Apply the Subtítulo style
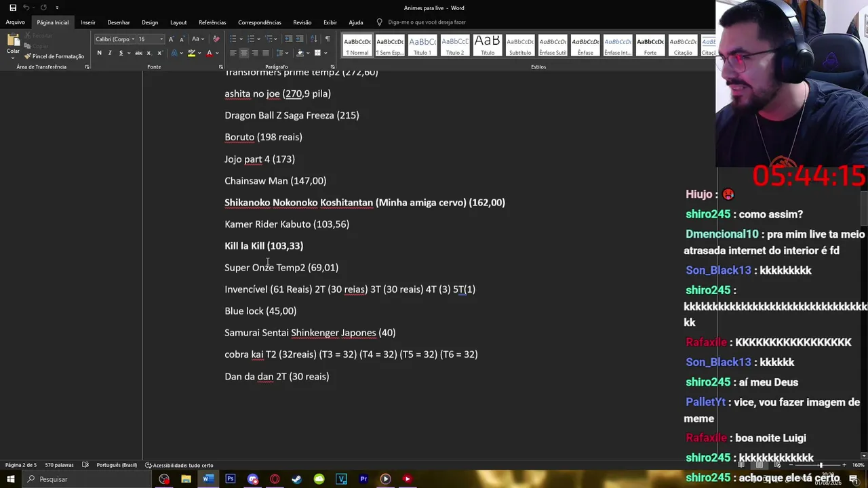Screen dimensions: 868x488 [x=520, y=45]
